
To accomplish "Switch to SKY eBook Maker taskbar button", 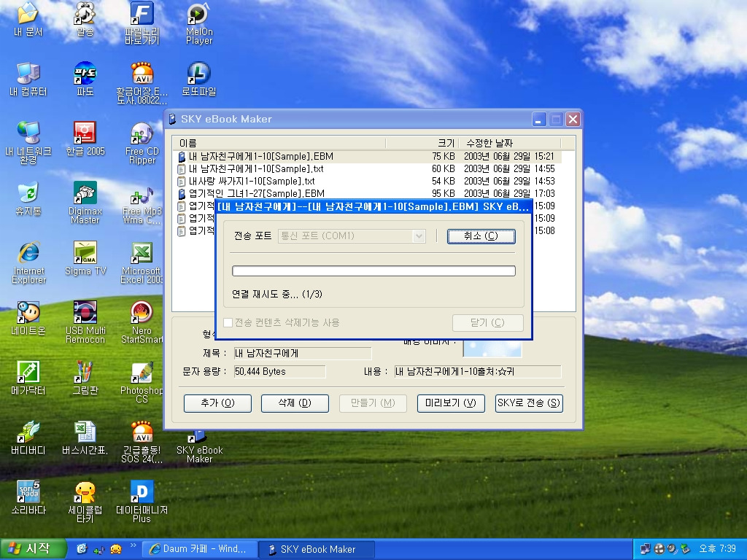I will pos(317,549).
